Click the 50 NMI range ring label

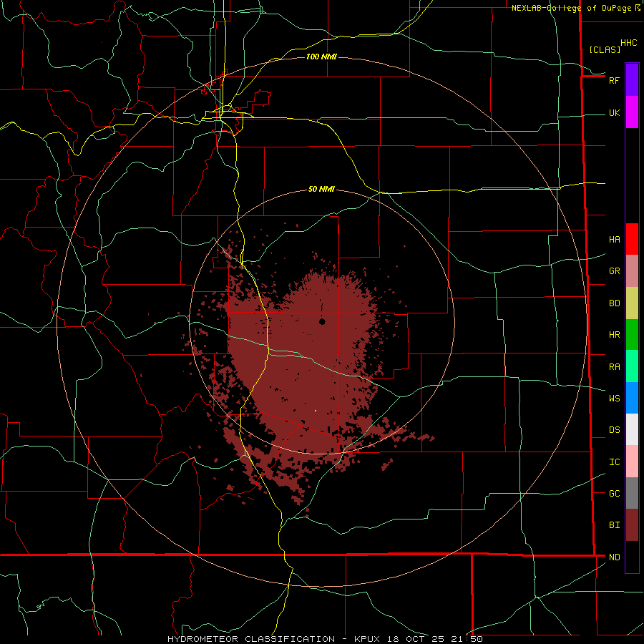pyautogui.click(x=321, y=189)
